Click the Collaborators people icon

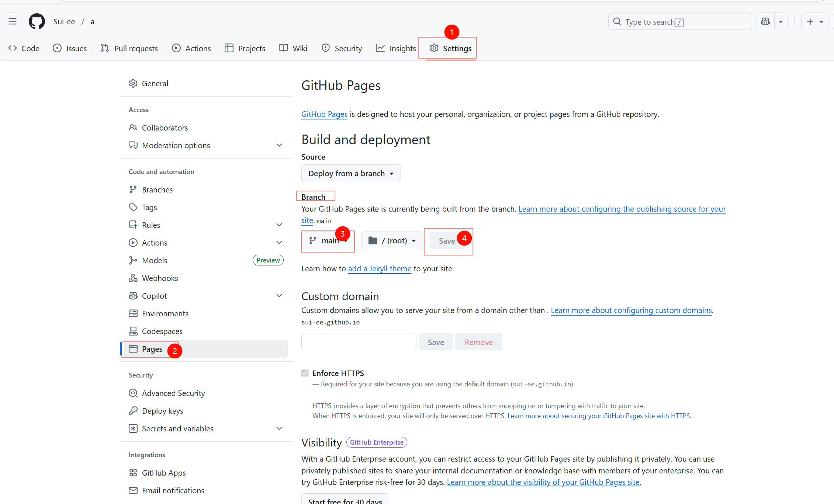pos(133,128)
